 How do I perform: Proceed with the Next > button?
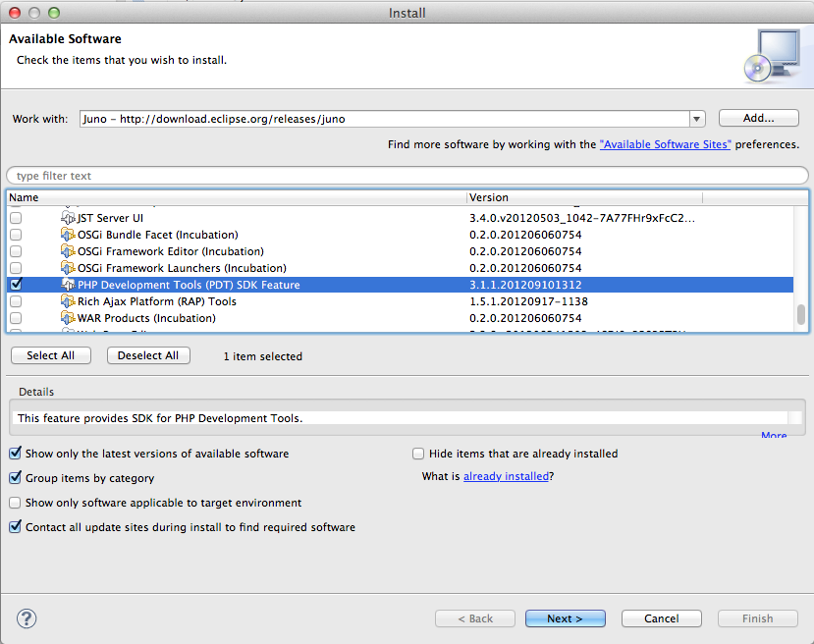click(566, 618)
